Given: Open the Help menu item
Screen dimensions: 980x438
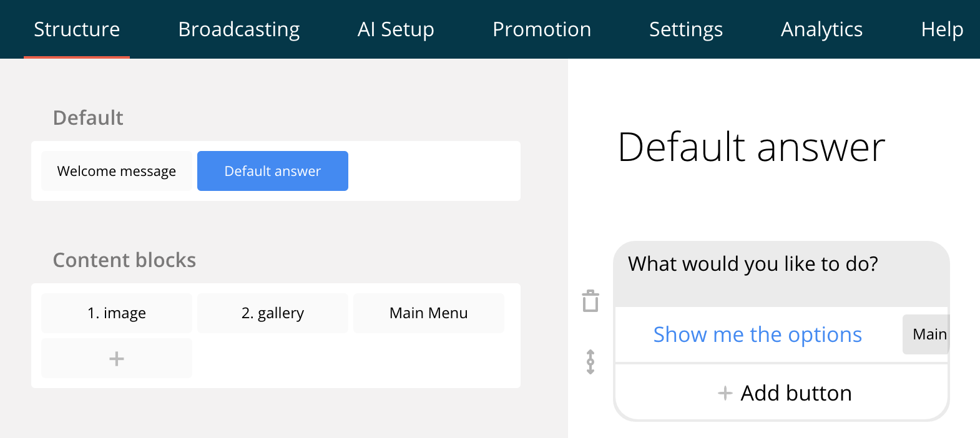Looking at the screenshot, I should coord(942,29).
